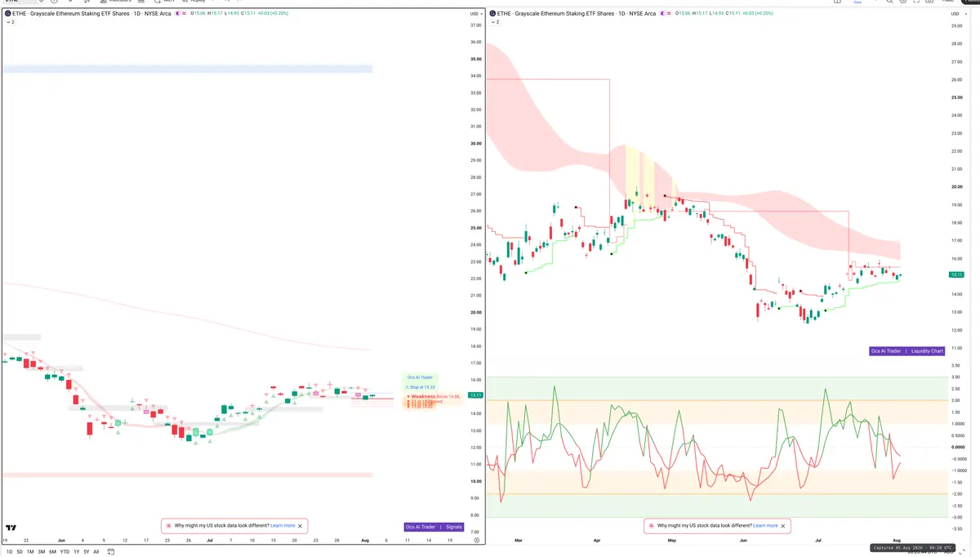Select the 1D time range button

coord(9,552)
